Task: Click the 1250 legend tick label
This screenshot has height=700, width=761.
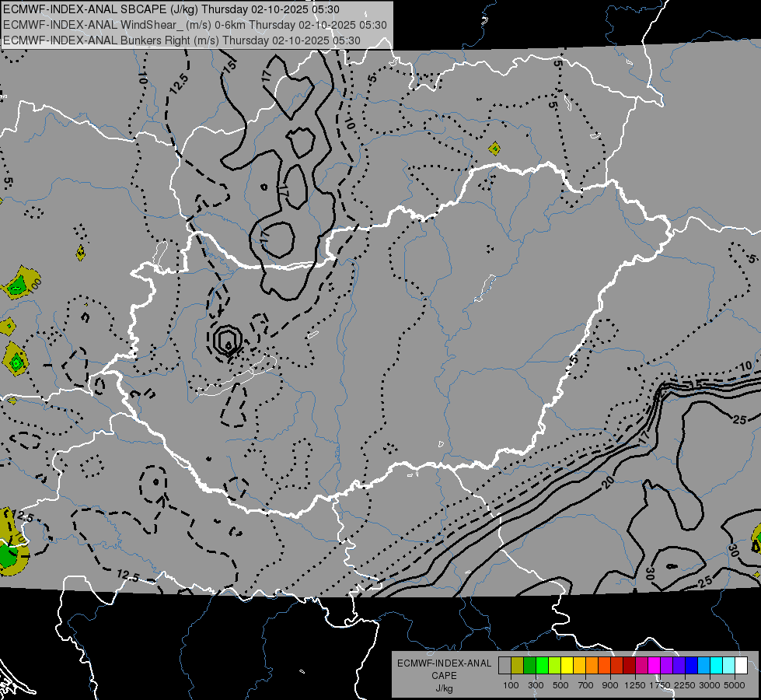Action: pyautogui.click(x=635, y=685)
